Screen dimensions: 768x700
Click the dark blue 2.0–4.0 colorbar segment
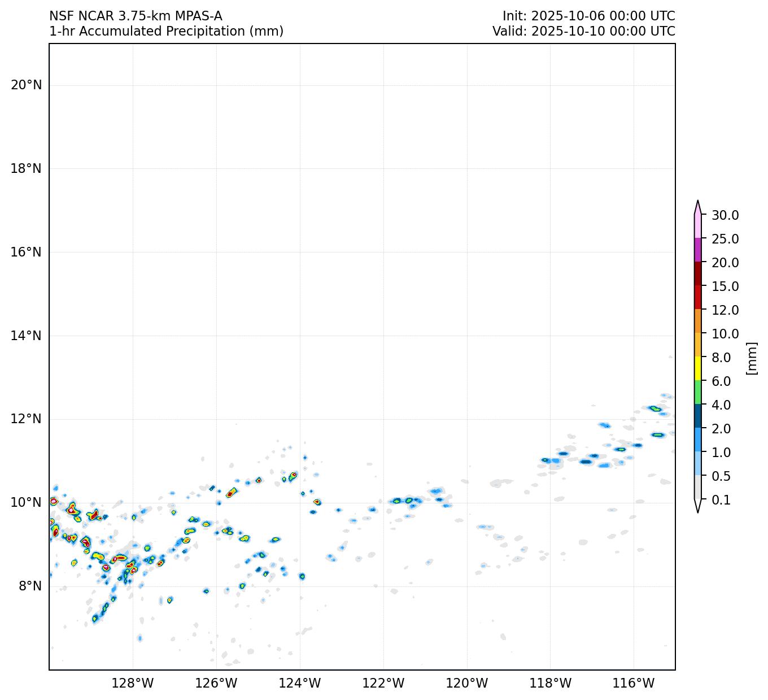pyautogui.click(x=698, y=416)
